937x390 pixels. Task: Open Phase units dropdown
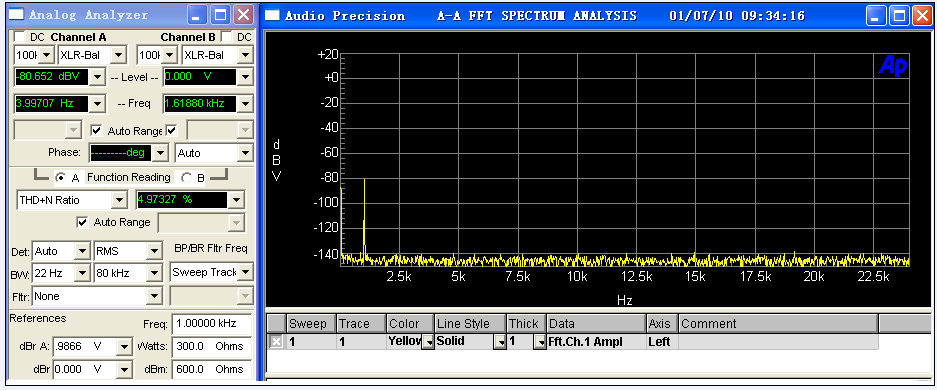[160, 153]
